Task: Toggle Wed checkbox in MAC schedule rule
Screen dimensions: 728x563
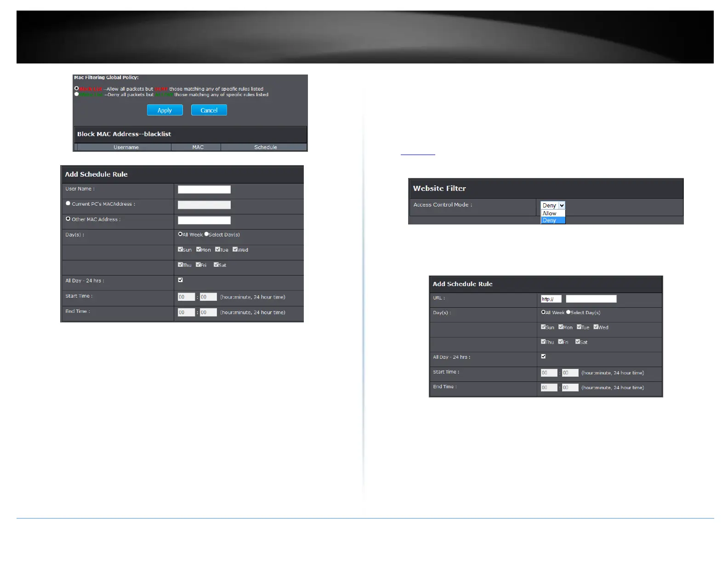Action: [x=235, y=249]
